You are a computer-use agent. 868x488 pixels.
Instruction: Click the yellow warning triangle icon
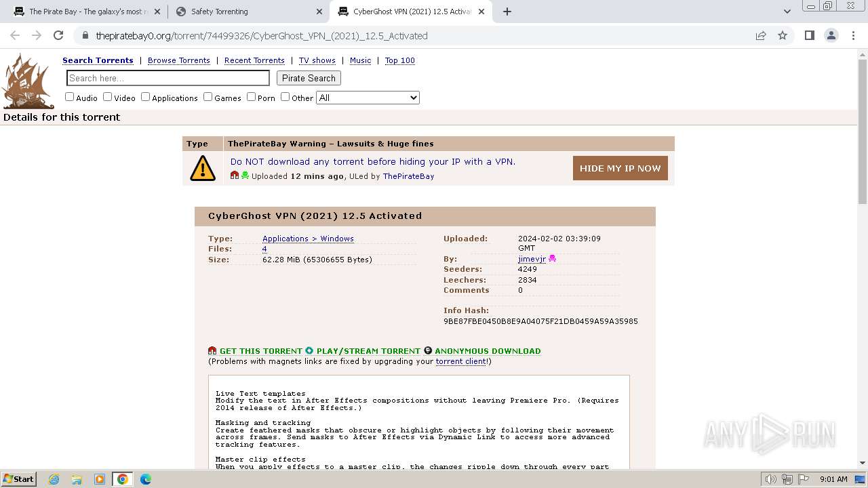[x=203, y=168]
